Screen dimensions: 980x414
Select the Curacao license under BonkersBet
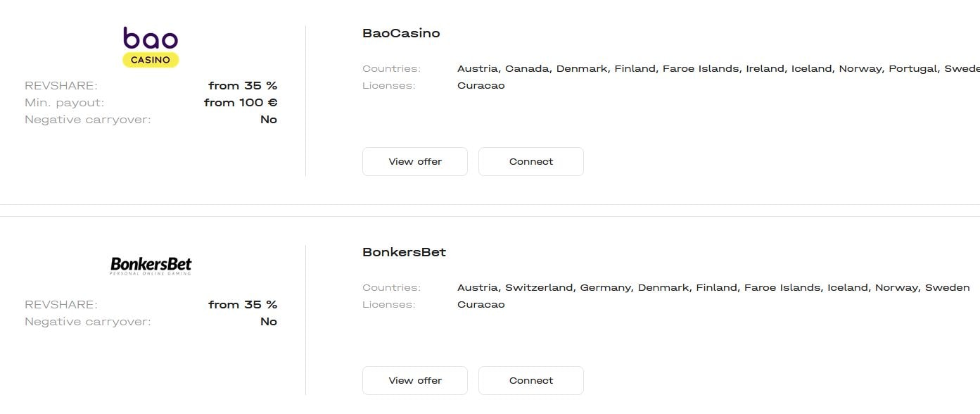click(x=481, y=304)
